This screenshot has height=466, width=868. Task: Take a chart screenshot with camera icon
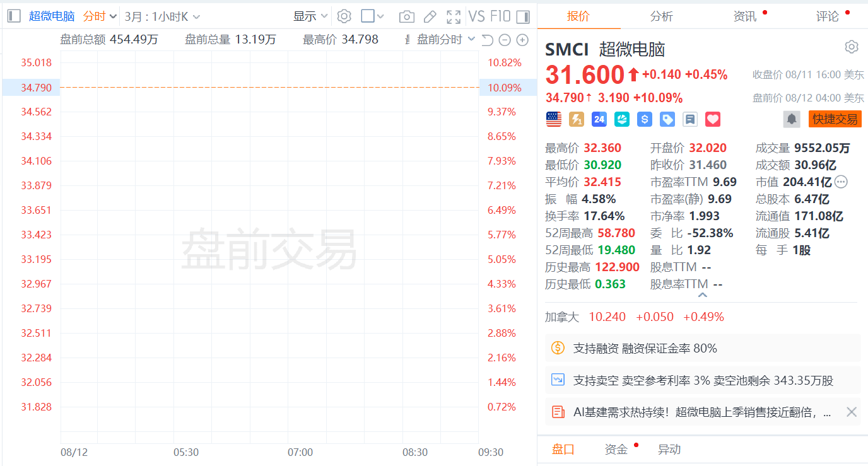(407, 16)
